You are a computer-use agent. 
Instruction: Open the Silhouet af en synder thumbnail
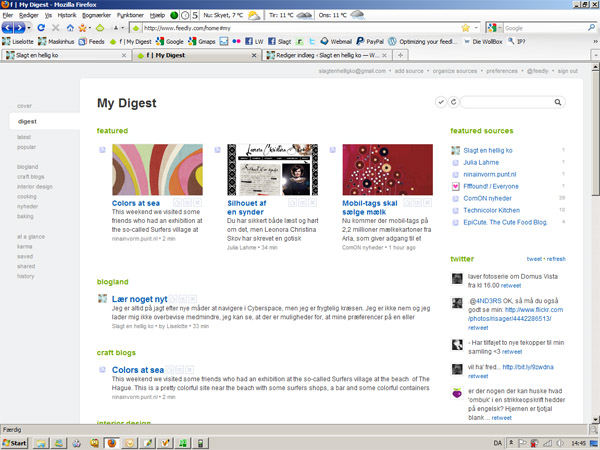272,170
